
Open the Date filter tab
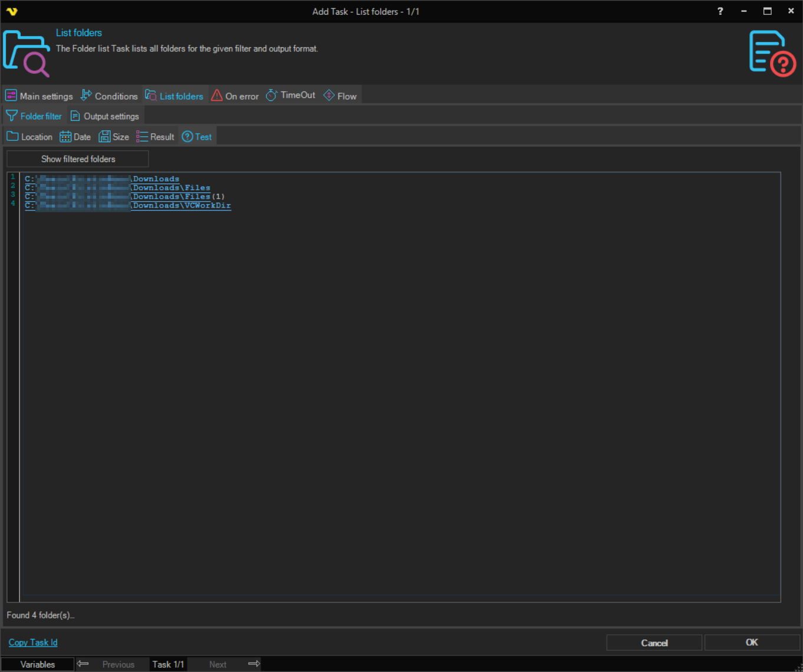pos(75,137)
